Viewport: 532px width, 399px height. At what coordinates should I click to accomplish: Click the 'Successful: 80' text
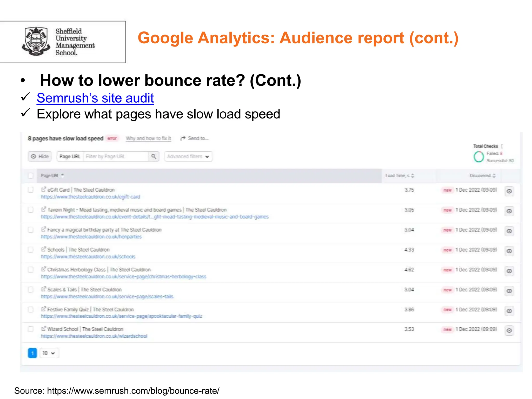[500, 161]
